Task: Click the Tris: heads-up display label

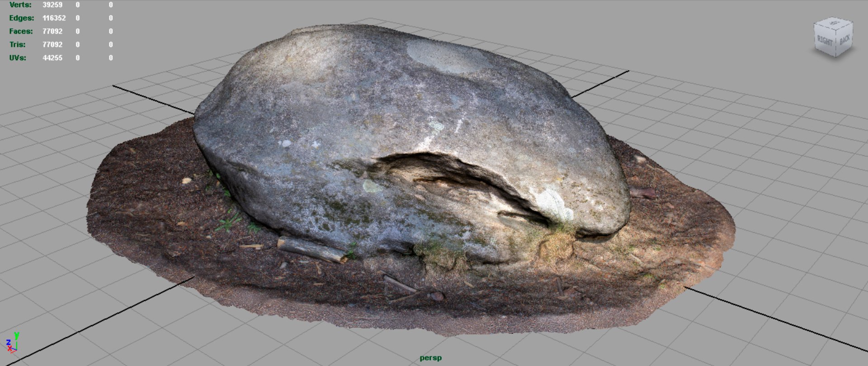Action: 17,44
